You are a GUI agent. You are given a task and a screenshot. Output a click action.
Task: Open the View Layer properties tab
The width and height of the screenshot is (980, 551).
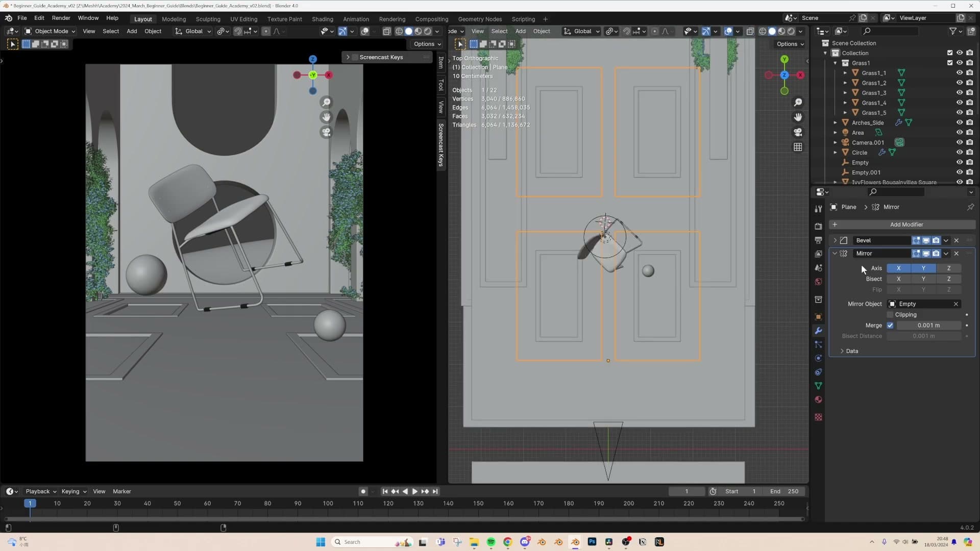coord(818,254)
